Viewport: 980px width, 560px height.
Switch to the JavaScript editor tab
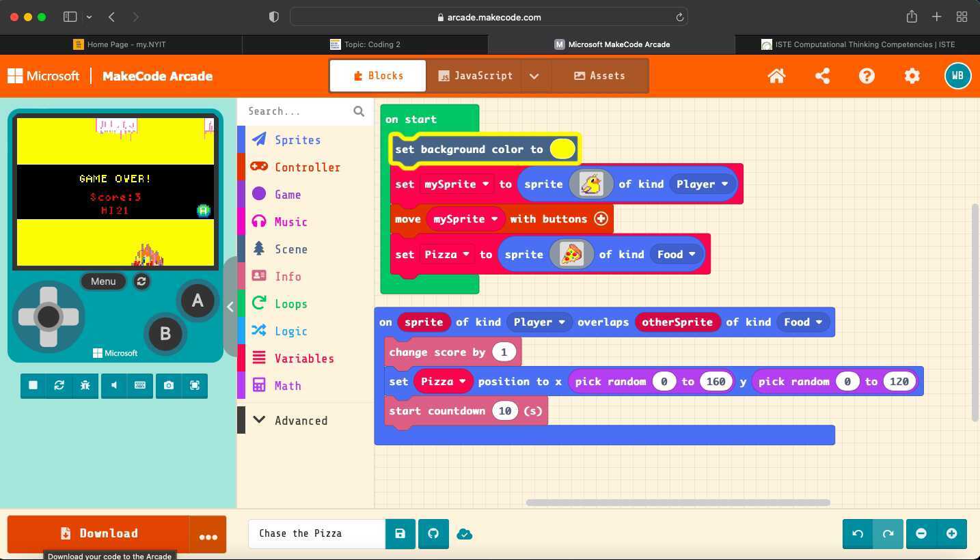tap(475, 76)
